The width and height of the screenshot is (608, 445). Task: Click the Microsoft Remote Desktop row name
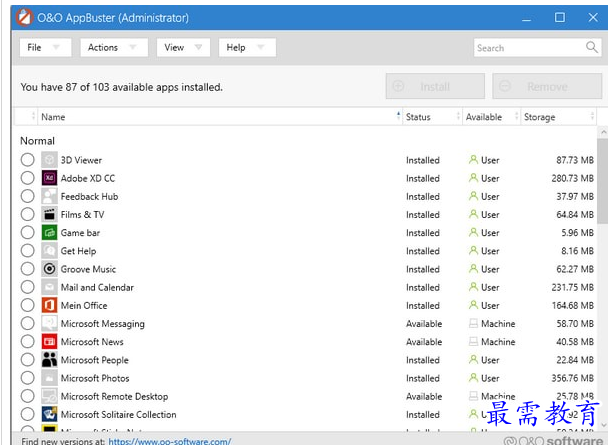point(114,396)
